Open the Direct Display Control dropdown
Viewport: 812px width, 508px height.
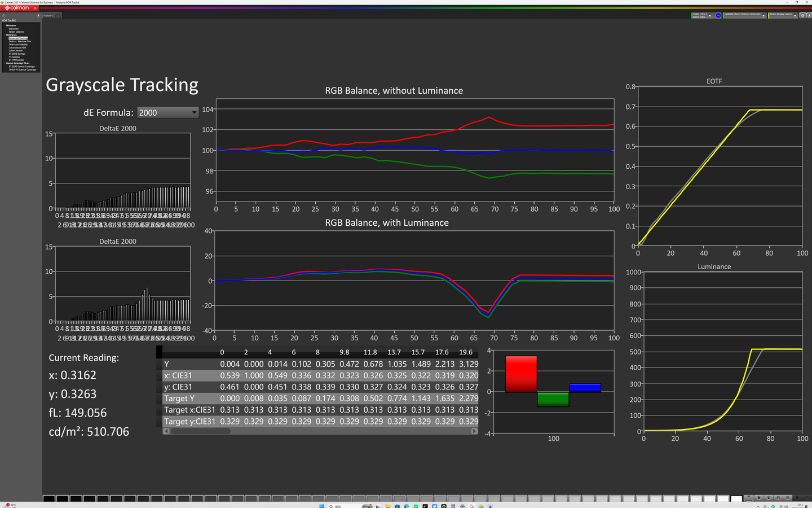pyautogui.click(x=783, y=15)
